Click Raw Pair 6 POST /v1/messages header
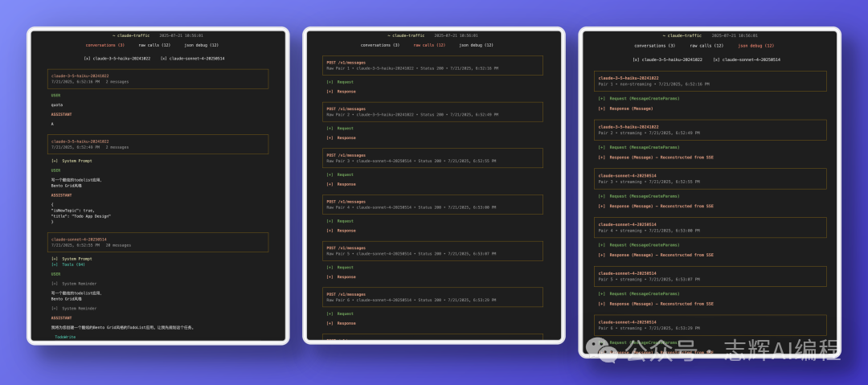This screenshot has width=868, height=385. [x=432, y=297]
